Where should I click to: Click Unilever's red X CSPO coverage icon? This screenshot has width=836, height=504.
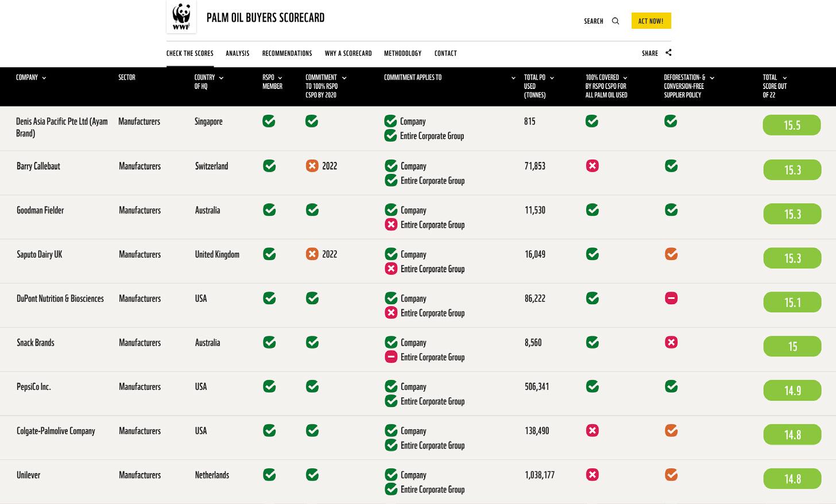[592, 475]
